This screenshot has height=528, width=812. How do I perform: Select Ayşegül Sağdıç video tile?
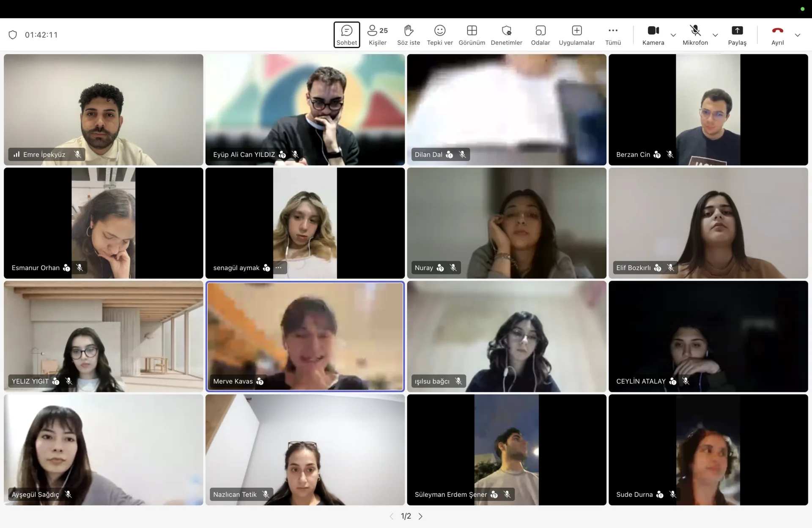coord(104,450)
